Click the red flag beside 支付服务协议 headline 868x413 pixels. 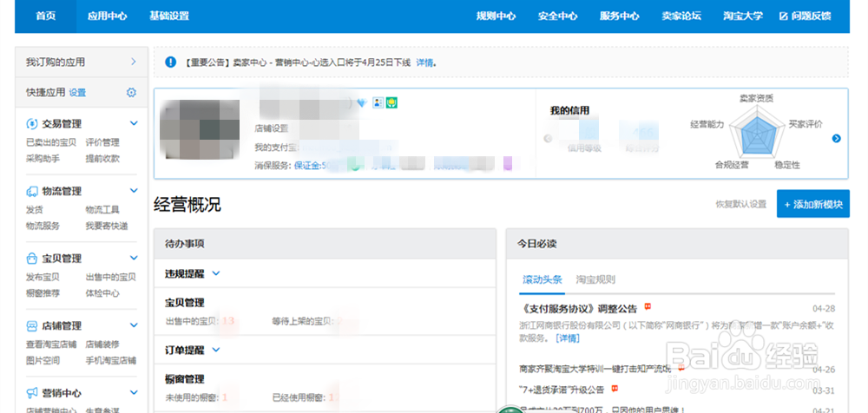point(648,306)
